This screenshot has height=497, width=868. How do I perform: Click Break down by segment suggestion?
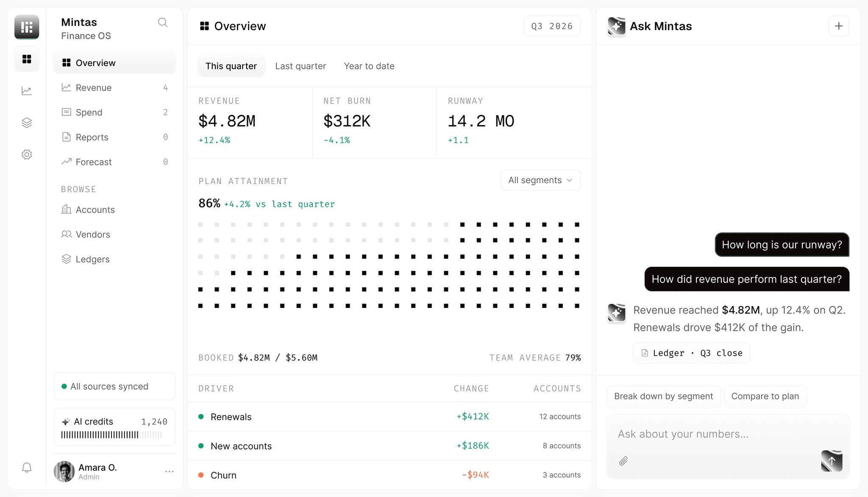(x=663, y=396)
